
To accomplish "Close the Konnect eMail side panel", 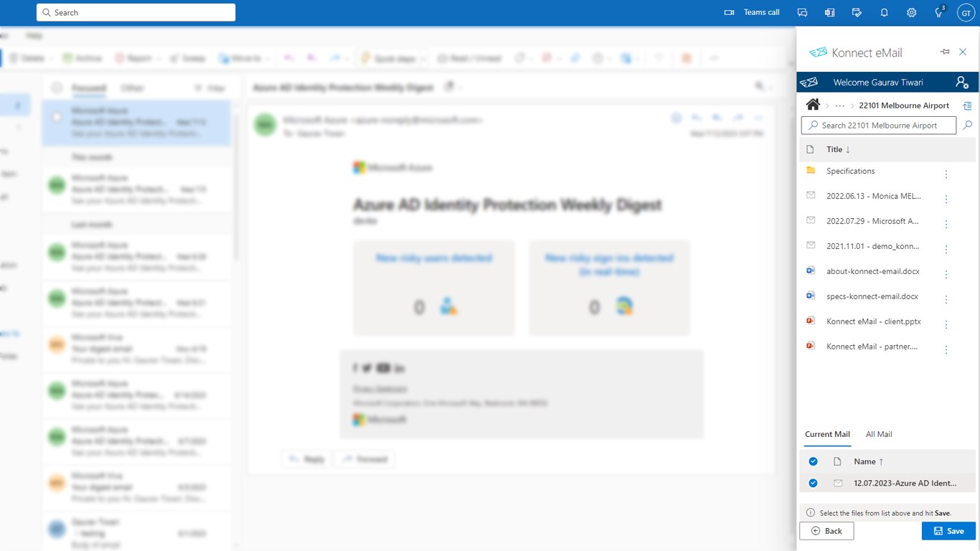I will [963, 52].
